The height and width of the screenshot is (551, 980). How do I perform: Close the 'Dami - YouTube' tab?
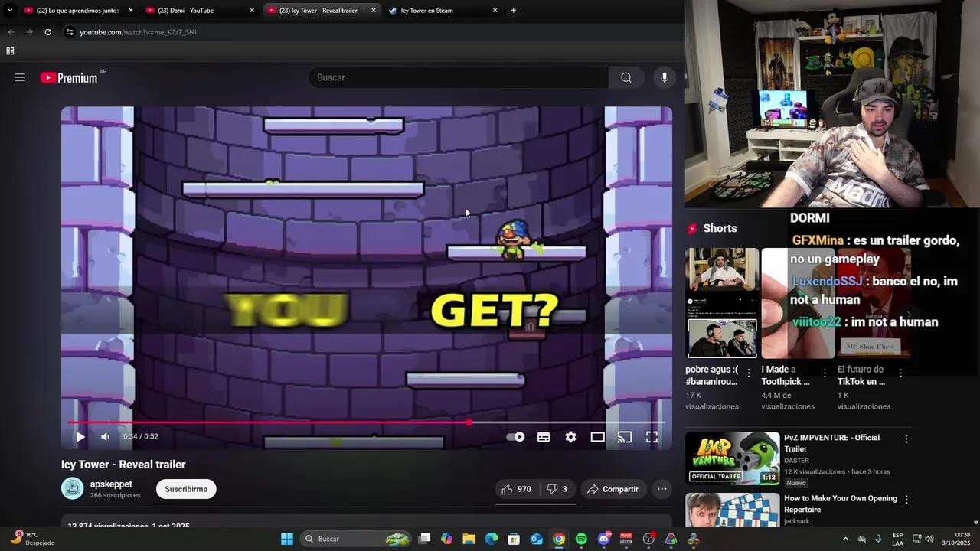[252, 11]
